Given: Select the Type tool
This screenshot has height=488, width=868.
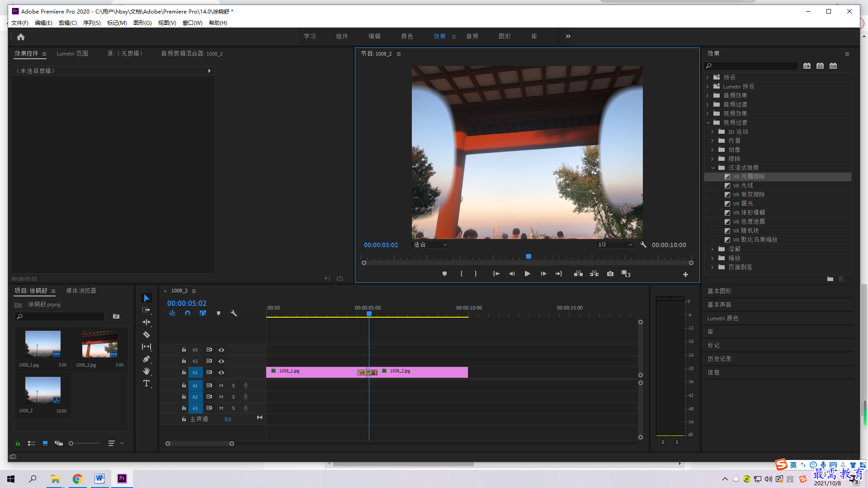Looking at the screenshot, I should tap(146, 384).
